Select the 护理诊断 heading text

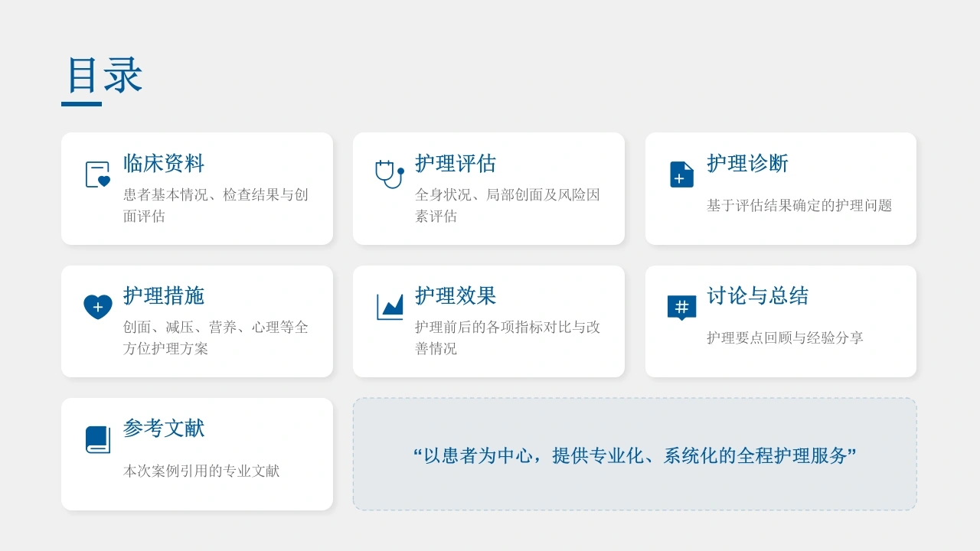pos(747,163)
